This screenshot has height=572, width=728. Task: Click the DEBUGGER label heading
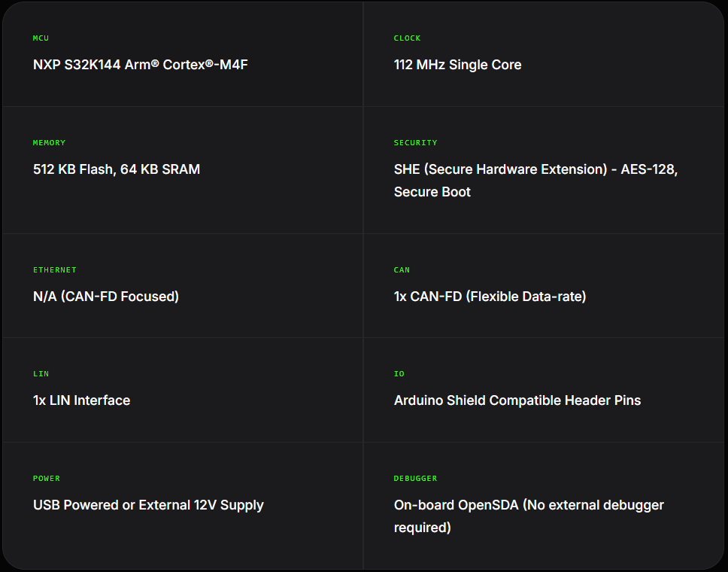coord(415,479)
